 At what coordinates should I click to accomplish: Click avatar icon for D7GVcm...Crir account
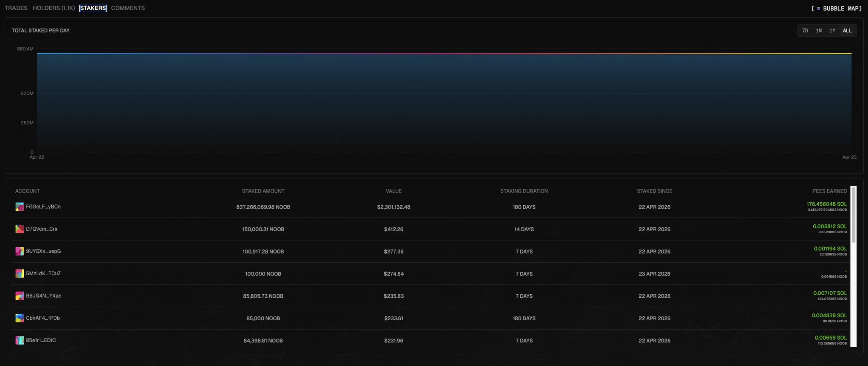(x=20, y=229)
